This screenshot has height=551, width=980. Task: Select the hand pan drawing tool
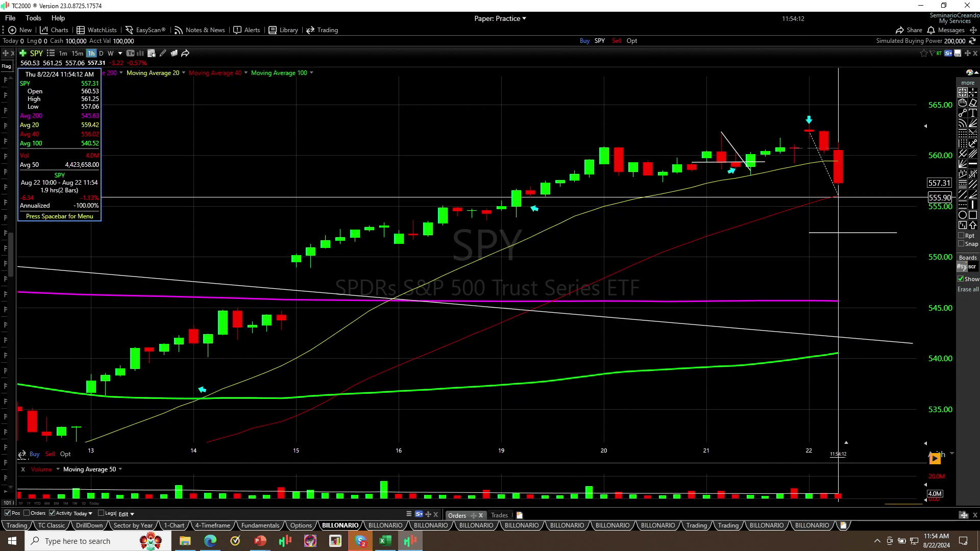tap(962, 103)
